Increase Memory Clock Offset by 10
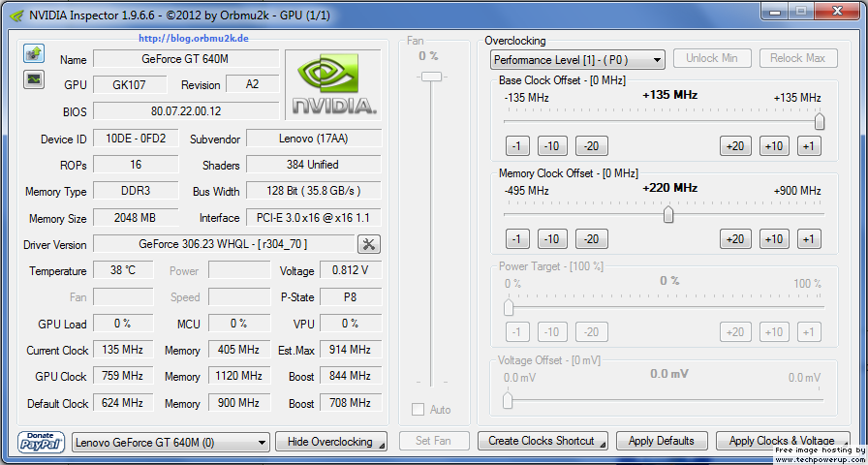Image resolution: width=868 pixels, height=465 pixels. pyautogui.click(x=773, y=239)
